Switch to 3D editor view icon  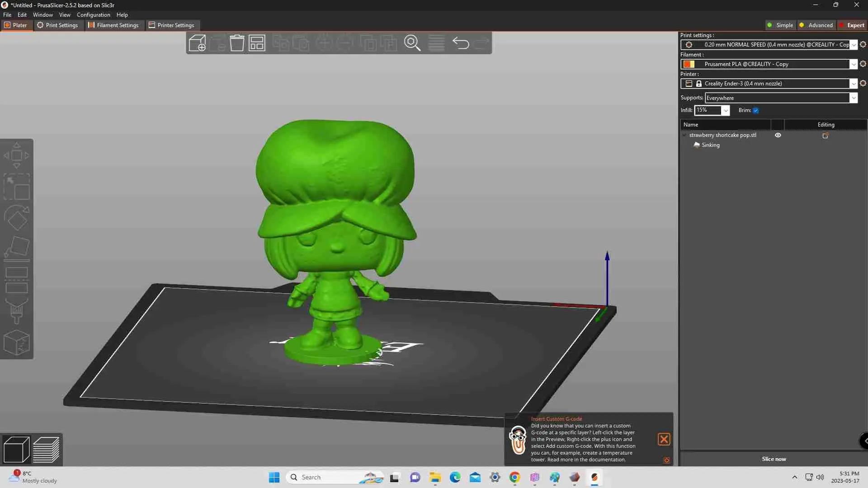16,450
